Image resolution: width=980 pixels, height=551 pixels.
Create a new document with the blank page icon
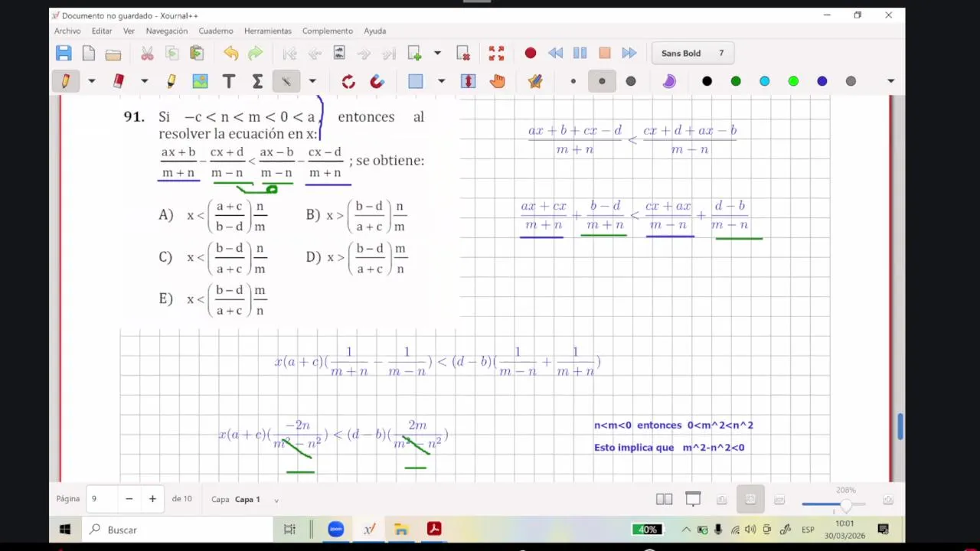pyautogui.click(x=89, y=53)
